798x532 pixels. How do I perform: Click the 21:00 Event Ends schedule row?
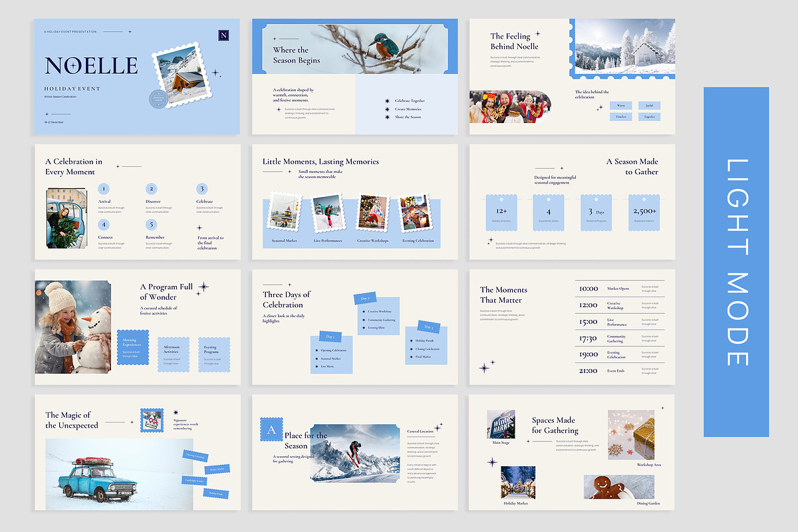[620, 370]
